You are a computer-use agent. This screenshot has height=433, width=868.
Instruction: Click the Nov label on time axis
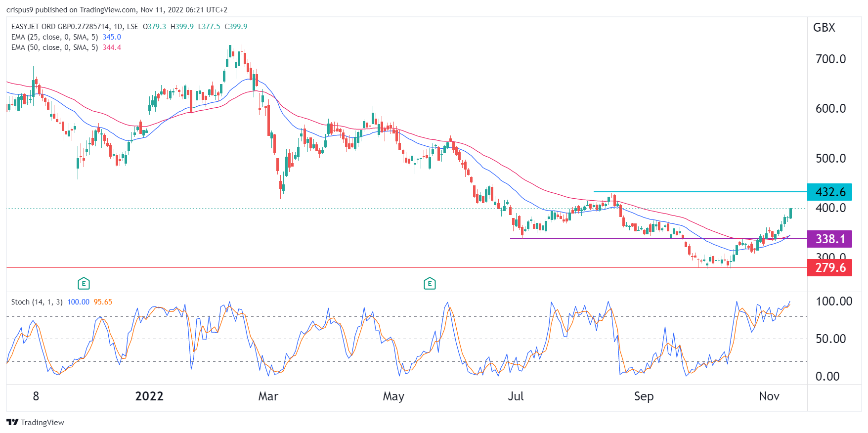(769, 396)
